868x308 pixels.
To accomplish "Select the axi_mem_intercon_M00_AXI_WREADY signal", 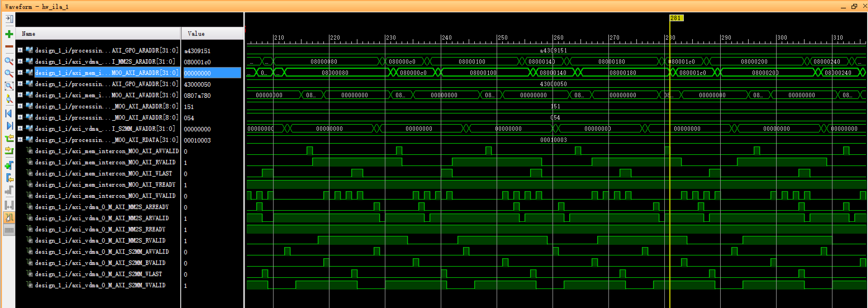I will click(x=105, y=184).
